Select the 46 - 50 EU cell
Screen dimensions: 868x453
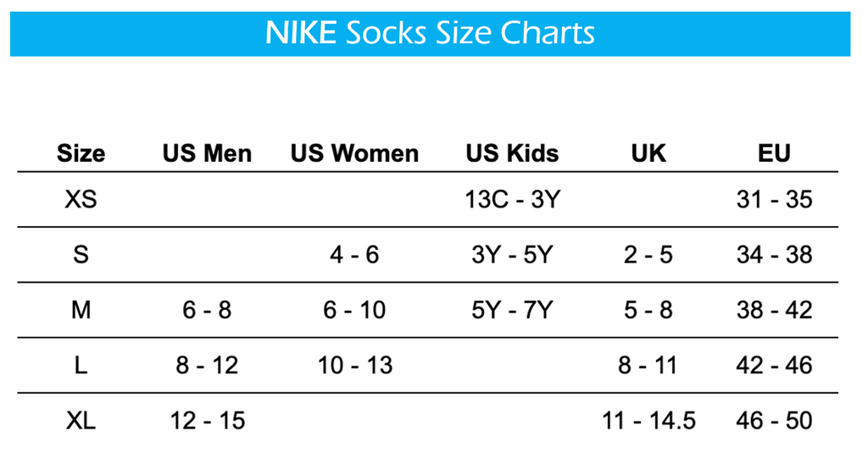tap(774, 420)
